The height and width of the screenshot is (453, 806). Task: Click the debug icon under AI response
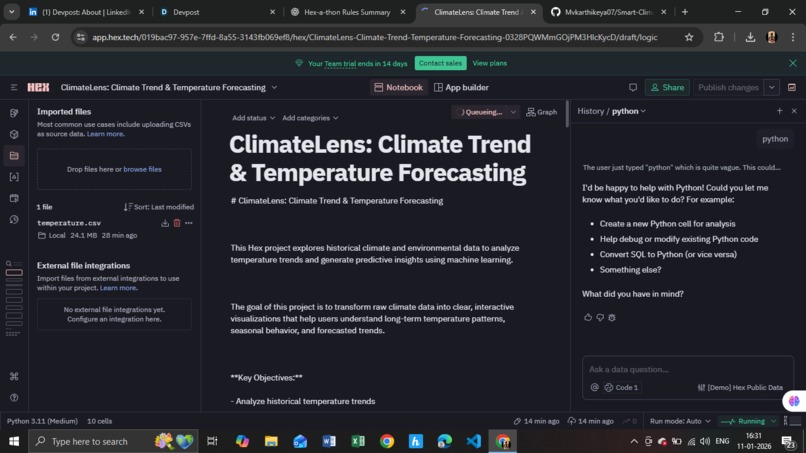click(612, 317)
